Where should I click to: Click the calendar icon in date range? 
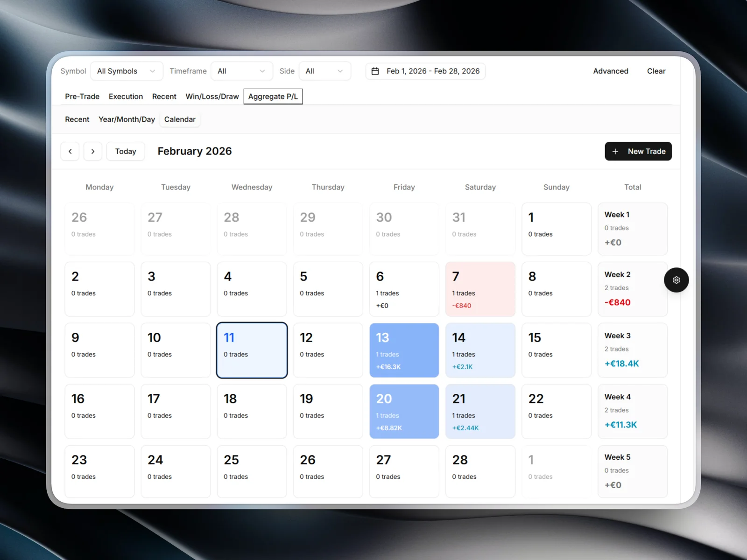375,71
